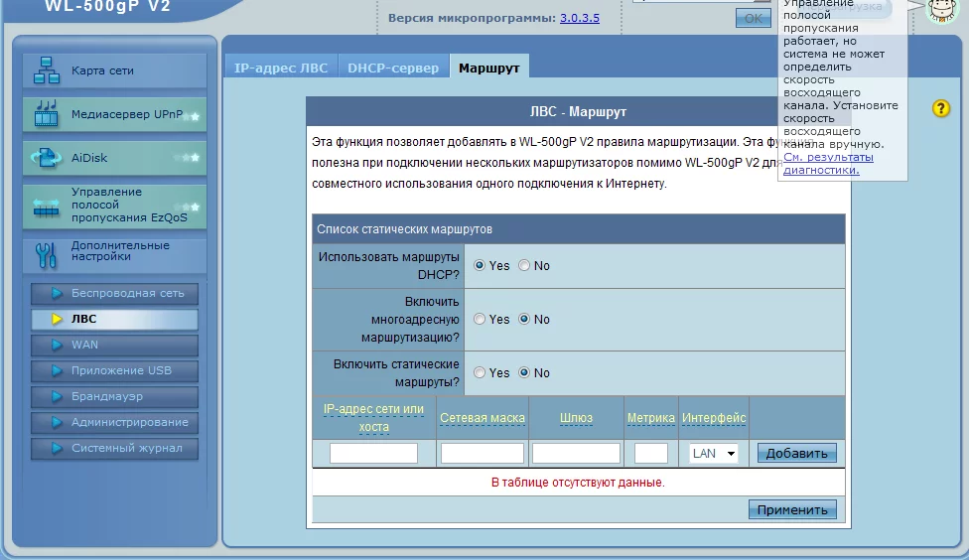
Task: Open firmware version 3.0.3.5 link
Action: [579, 18]
